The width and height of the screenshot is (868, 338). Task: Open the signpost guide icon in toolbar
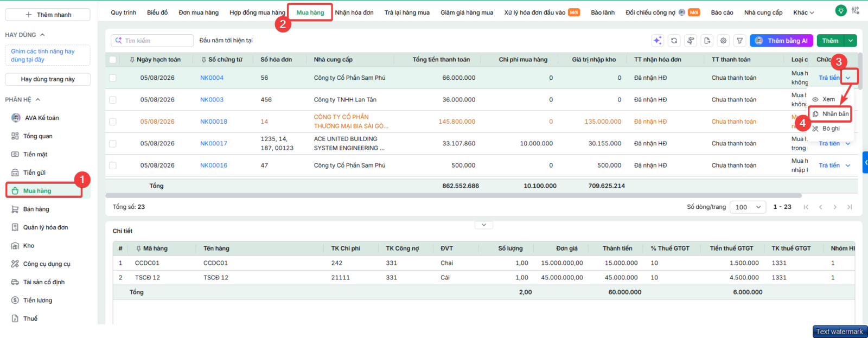pyautogui.click(x=691, y=41)
